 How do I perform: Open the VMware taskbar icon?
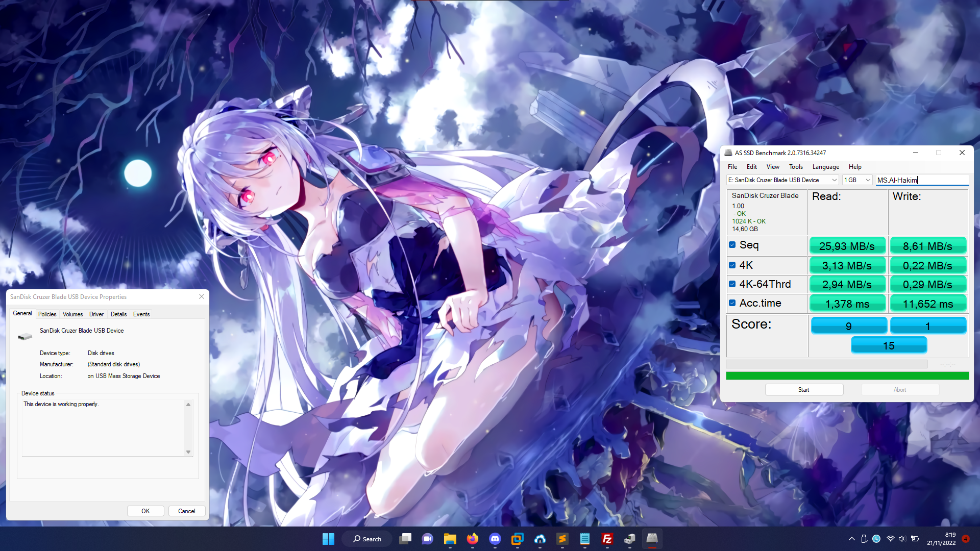pyautogui.click(x=517, y=539)
